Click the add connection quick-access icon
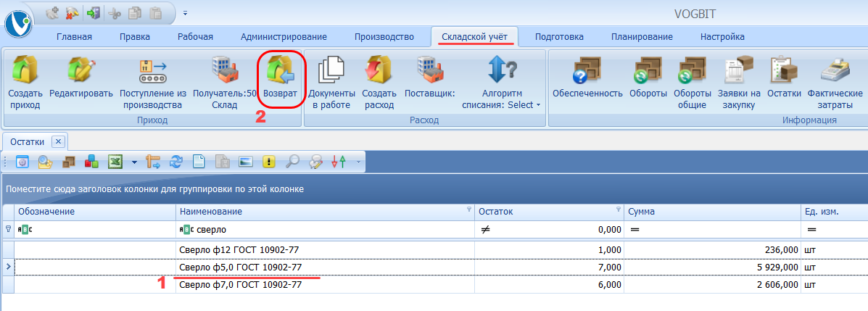 coord(52,12)
